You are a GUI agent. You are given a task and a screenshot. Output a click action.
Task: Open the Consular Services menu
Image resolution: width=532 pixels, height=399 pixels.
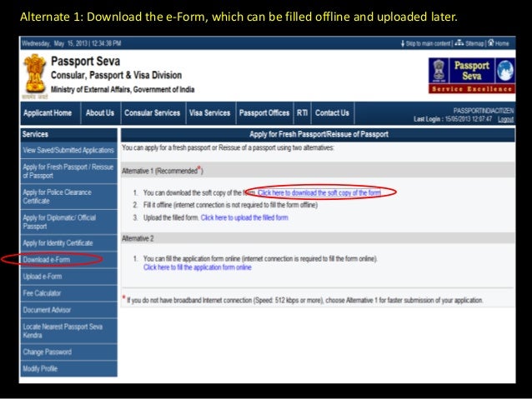pyautogui.click(x=152, y=113)
